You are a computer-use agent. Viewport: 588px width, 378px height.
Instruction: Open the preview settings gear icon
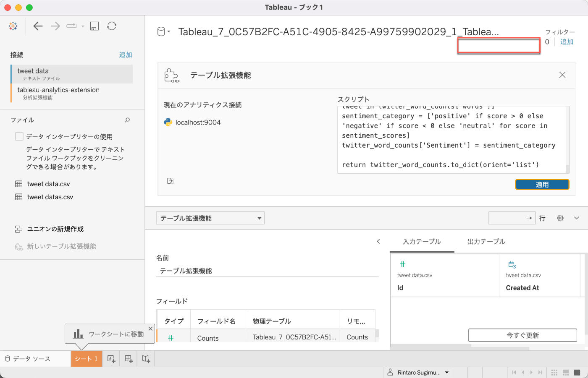[560, 218]
